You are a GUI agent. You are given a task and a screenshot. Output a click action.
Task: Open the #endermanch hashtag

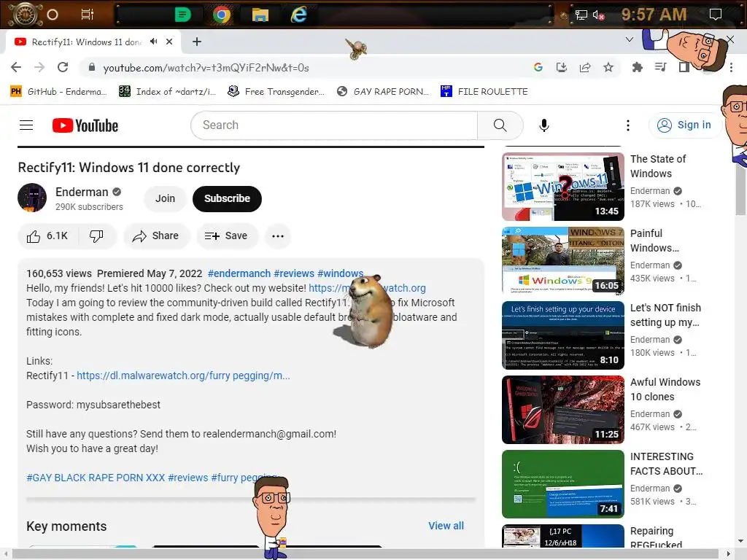239,273
